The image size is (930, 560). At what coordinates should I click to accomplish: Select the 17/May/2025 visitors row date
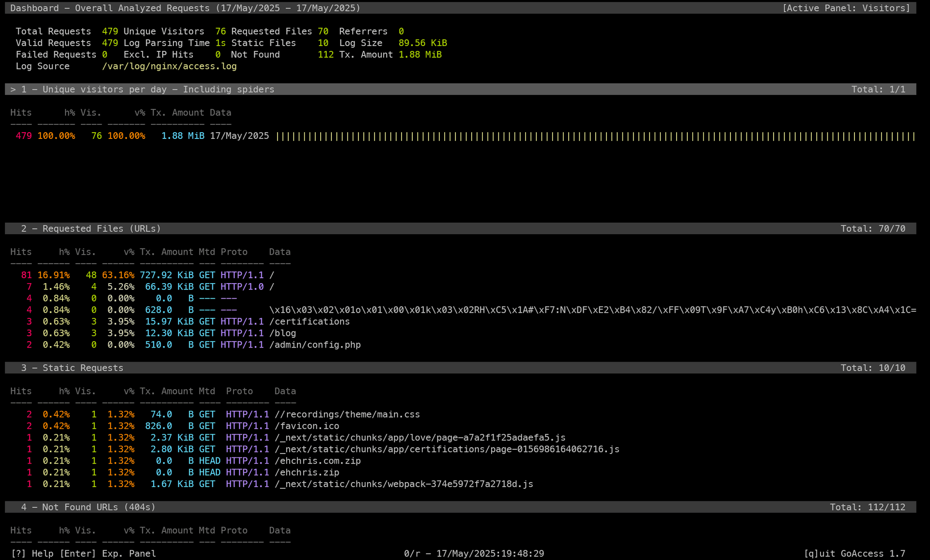click(x=239, y=136)
